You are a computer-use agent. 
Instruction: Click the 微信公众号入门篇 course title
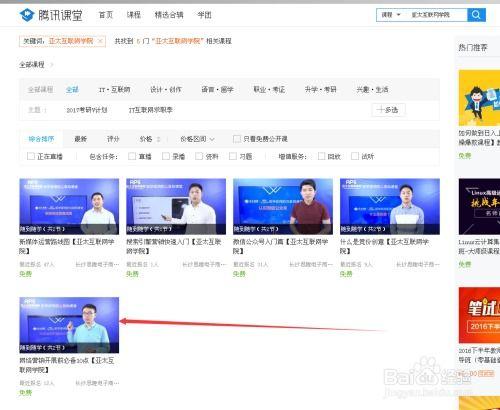pos(281,246)
